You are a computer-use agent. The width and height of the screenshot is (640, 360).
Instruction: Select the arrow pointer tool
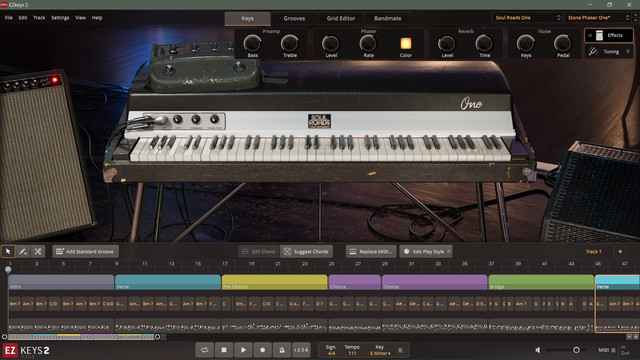tap(8, 251)
